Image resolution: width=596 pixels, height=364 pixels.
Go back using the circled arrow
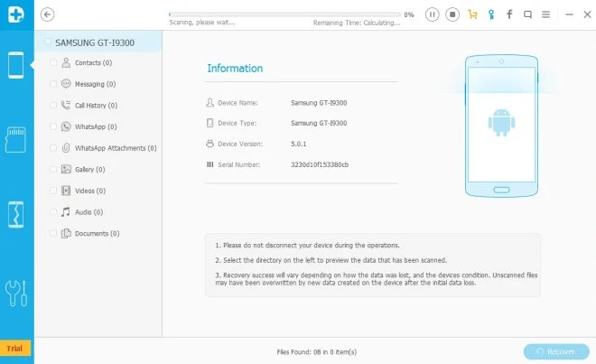pos(48,14)
